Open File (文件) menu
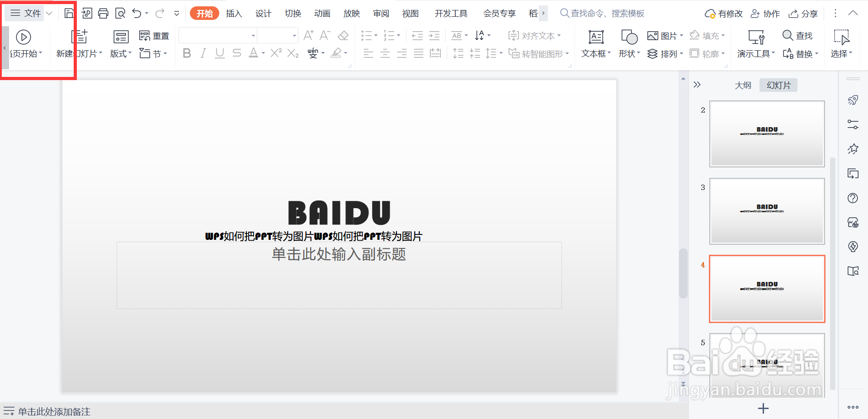Screen dimensions: 868x419 pos(26,13)
